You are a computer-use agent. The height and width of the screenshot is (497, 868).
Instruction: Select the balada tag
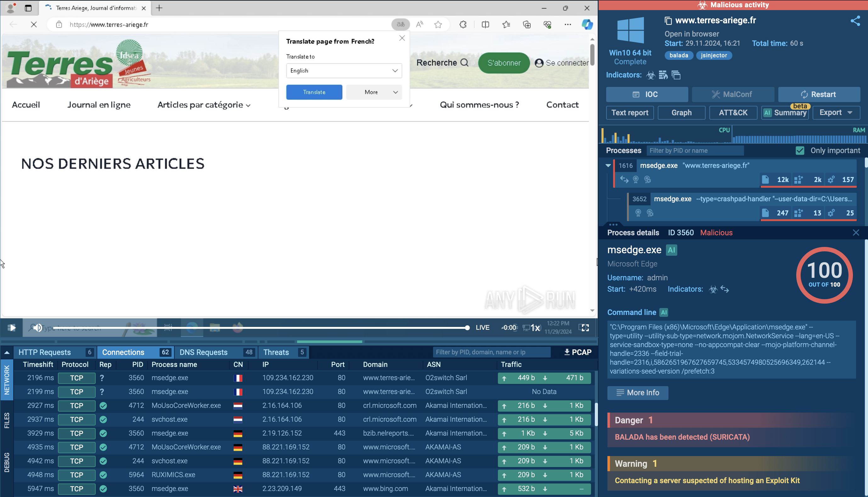click(678, 55)
